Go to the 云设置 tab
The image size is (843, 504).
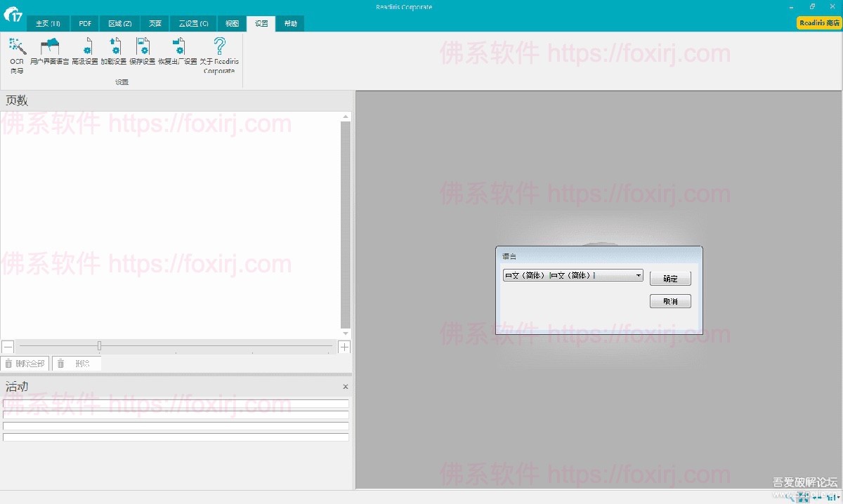tap(193, 23)
